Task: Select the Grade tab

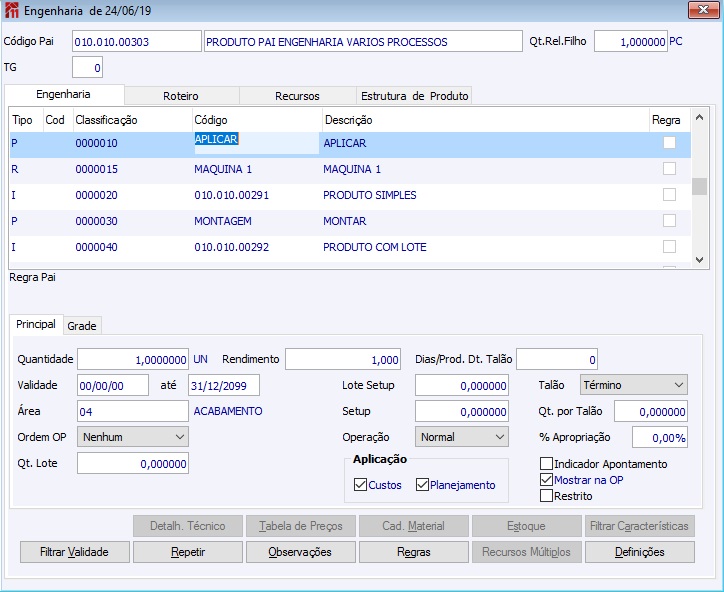Action: click(82, 326)
